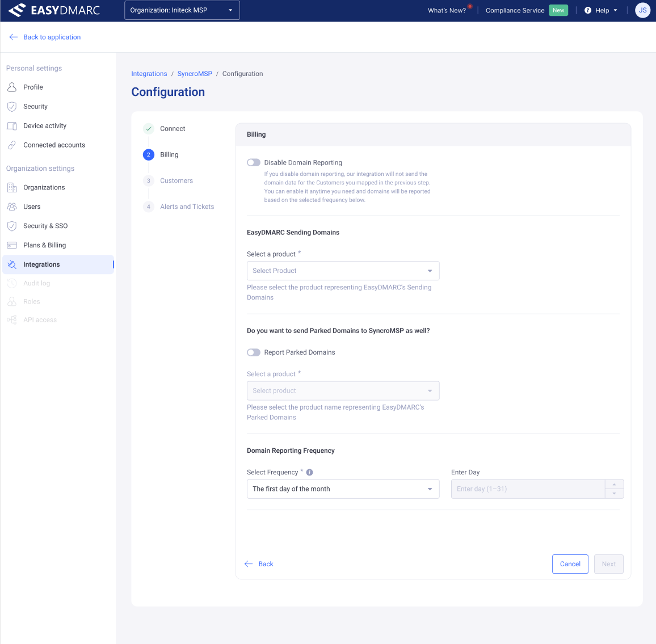656x644 pixels.
Task: Click the Audit log history icon
Action: (x=12, y=283)
